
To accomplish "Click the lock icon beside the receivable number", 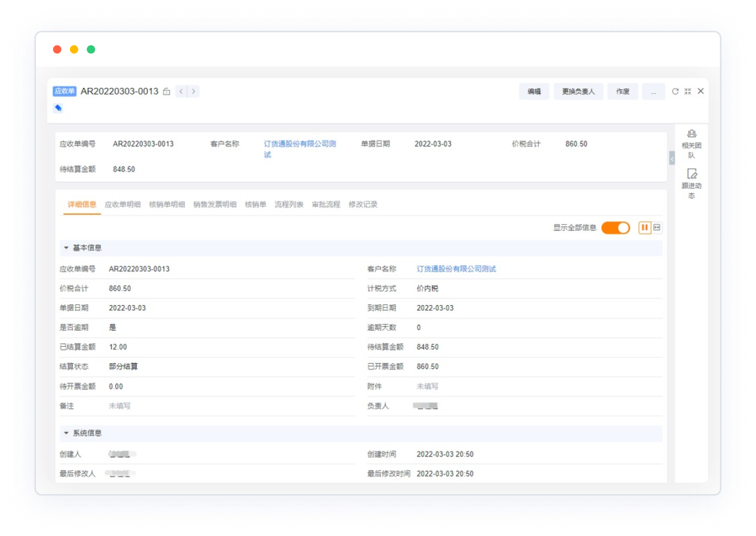I will pyautogui.click(x=166, y=92).
